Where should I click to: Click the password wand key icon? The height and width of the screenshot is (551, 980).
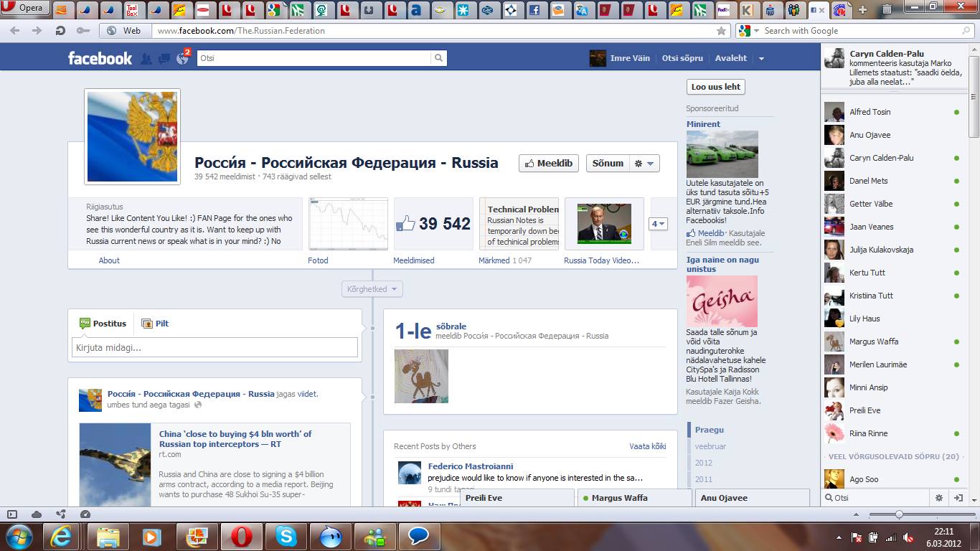(83, 31)
